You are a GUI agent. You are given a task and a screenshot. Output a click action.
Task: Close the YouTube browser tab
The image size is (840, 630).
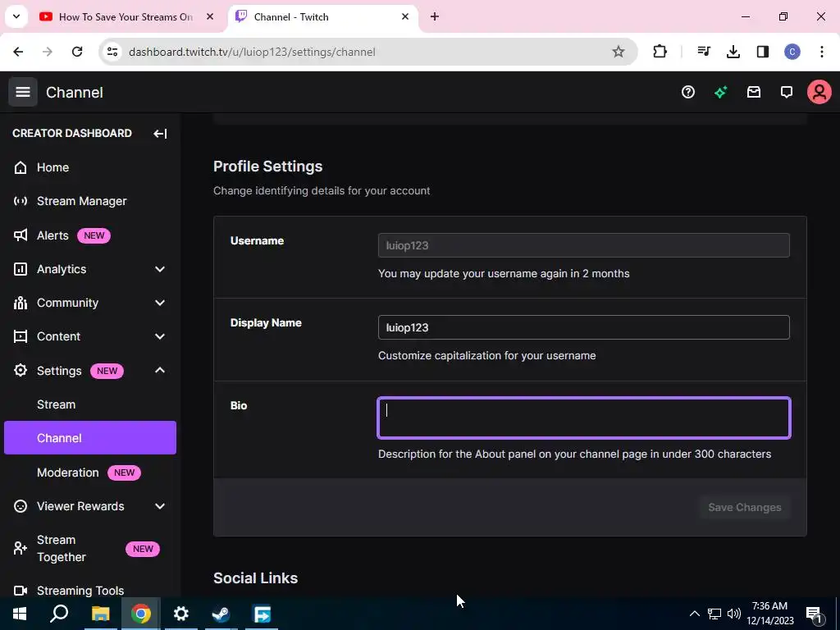coord(210,17)
